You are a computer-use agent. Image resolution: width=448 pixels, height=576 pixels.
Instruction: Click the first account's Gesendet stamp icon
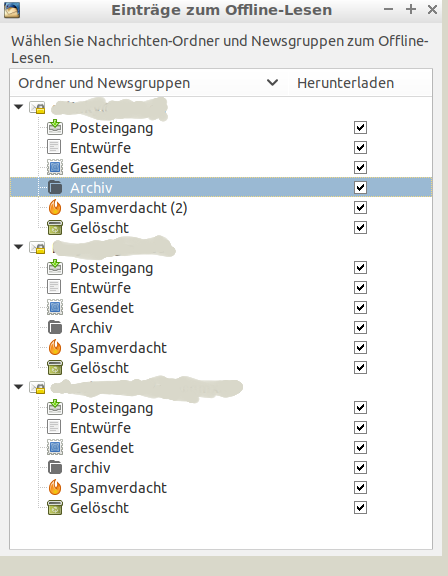click(55, 168)
